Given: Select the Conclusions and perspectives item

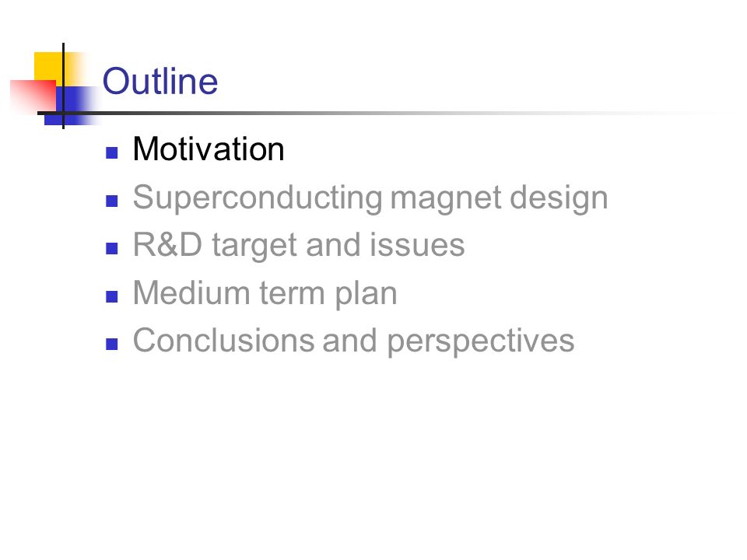Looking at the screenshot, I should pyautogui.click(x=353, y=341).
